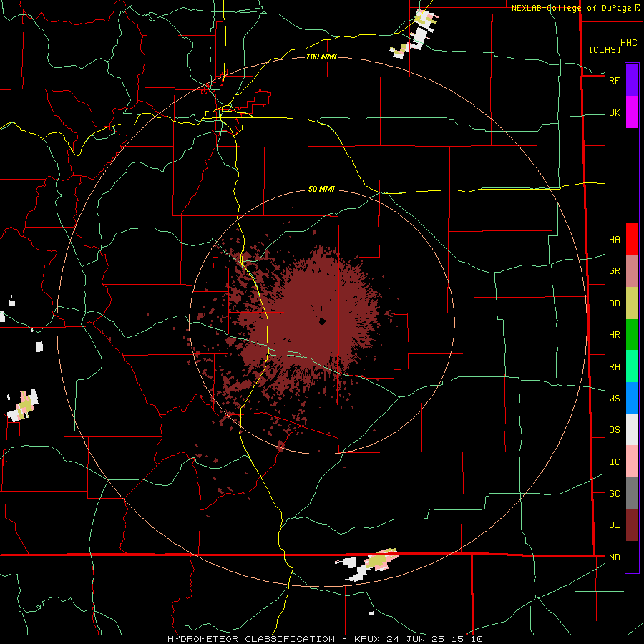Select the 'IC' legend label
Image resolution: width=644 pixels, height=644 pixels.
click(x=614, y=462)
